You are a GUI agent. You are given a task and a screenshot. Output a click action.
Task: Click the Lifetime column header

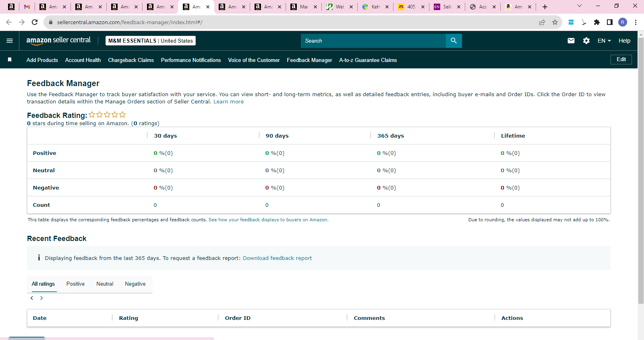pyautogui.click(x=513, y=136)
